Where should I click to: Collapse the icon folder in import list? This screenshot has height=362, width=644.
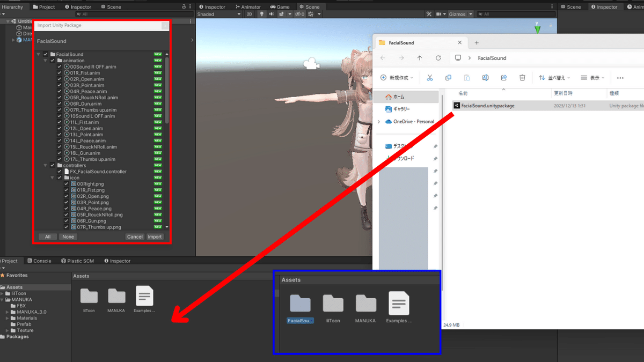(53, 178)
